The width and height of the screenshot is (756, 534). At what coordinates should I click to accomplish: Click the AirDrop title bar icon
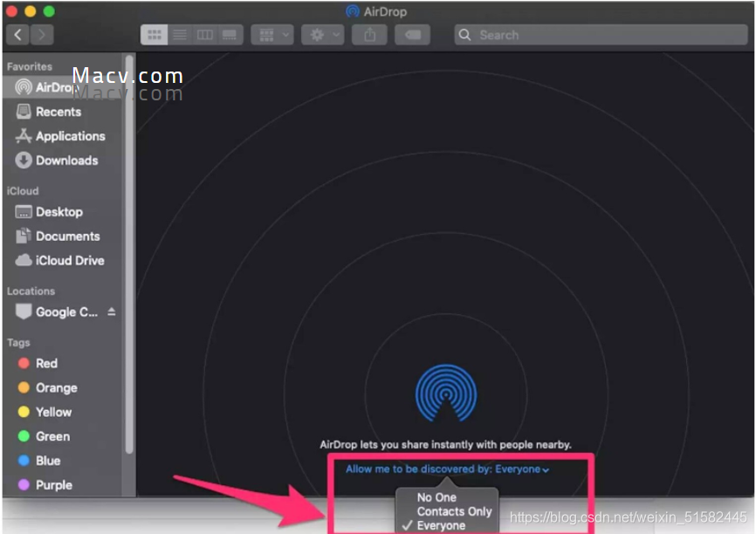[x=353, y=11]
